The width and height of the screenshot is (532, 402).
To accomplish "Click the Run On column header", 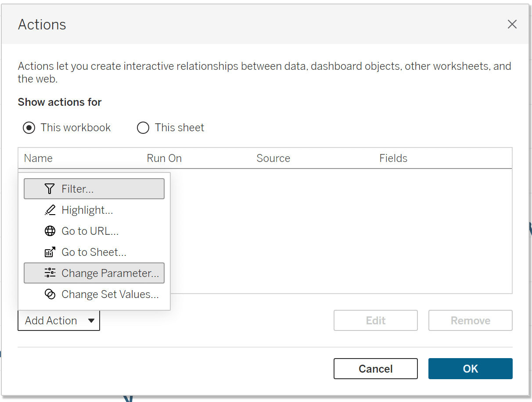I will 164,158.
